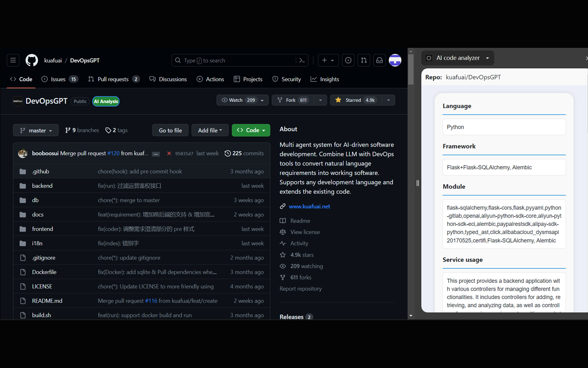Open the build.sh file
588x368 pixels.
pyautogui.click(x=41, y=315)
